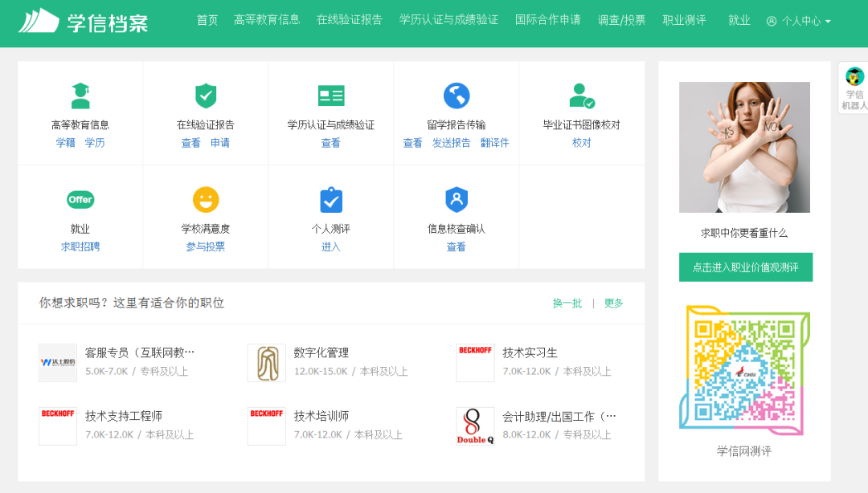Click the 在线验证报告 shield checkmark icon
This screenshot has width=868, height=493.
206,96
